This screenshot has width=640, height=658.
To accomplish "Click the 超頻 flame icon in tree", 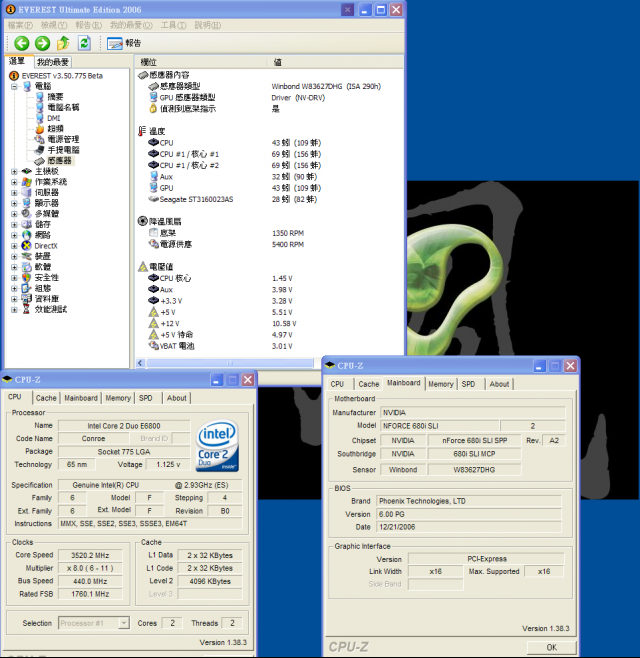I will point(39,129).
